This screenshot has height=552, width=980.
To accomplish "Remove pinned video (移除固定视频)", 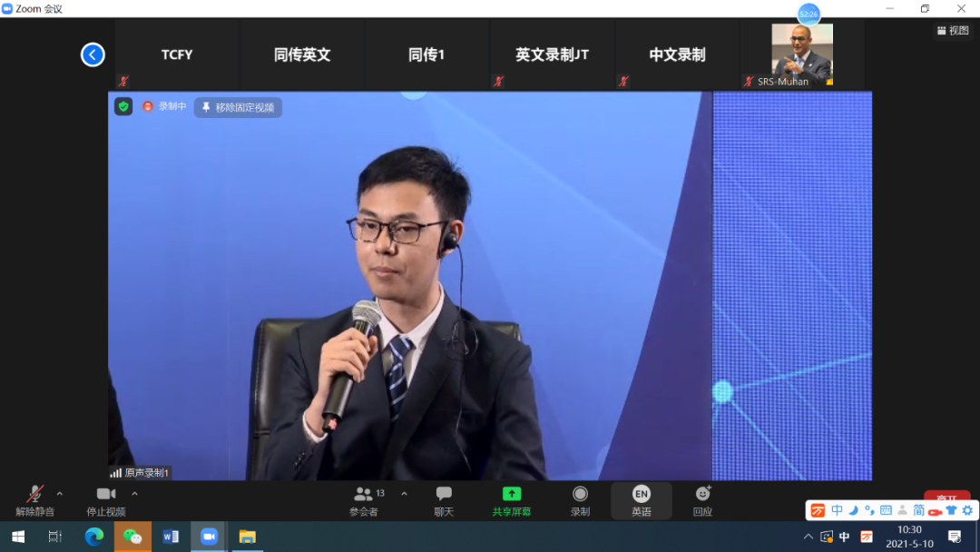I will [x=238, y=107].
